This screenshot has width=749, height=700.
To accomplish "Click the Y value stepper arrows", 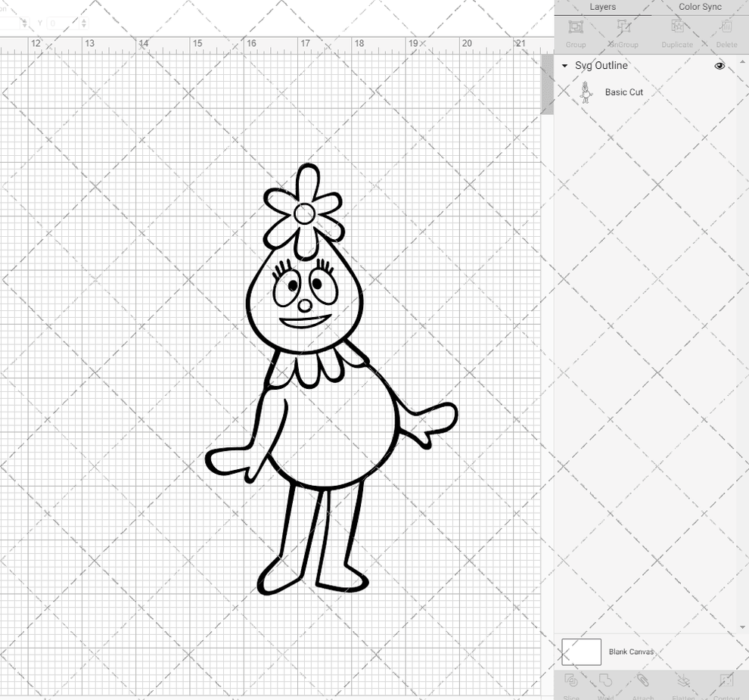I will (x=83, y=23).
